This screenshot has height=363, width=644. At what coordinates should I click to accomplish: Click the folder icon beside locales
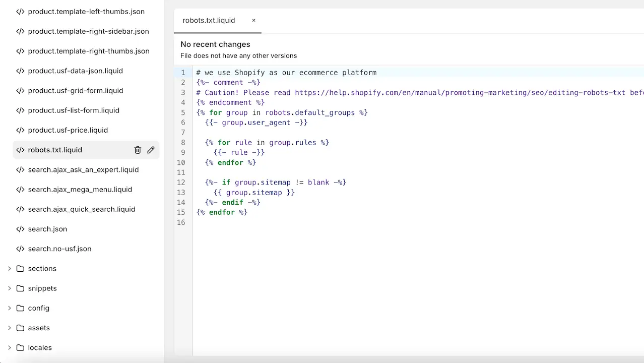pyautogui.click(x=20, y=347)
